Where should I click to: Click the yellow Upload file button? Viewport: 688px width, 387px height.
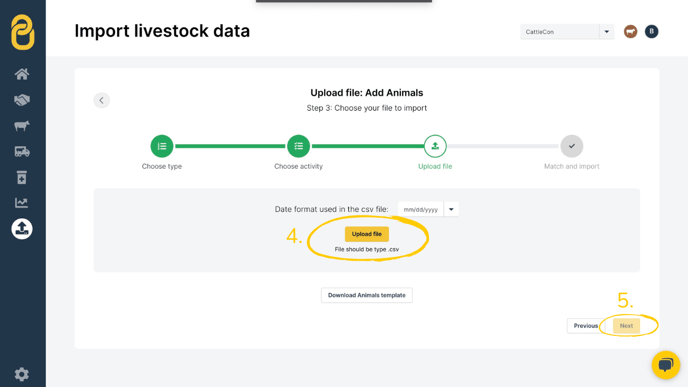(x=366, y=234)
